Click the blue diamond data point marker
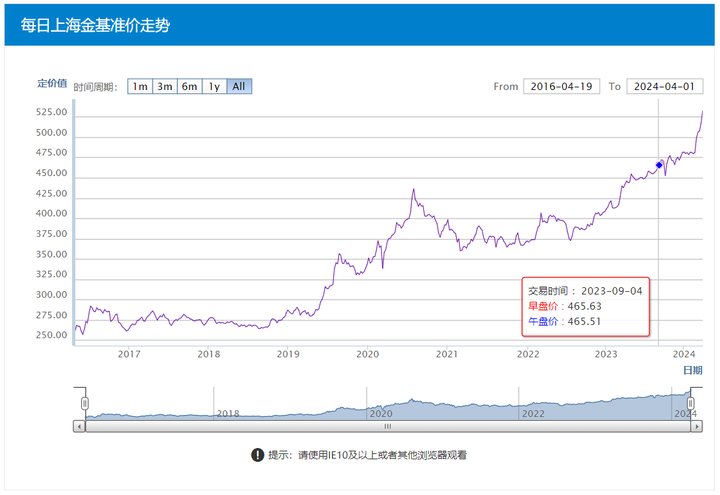This screenshot has height=495, width=720. [x=659, y=165]
